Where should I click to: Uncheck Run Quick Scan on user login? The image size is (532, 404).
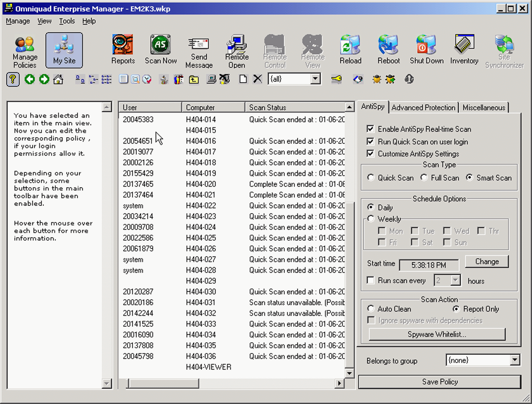(371, 141)
